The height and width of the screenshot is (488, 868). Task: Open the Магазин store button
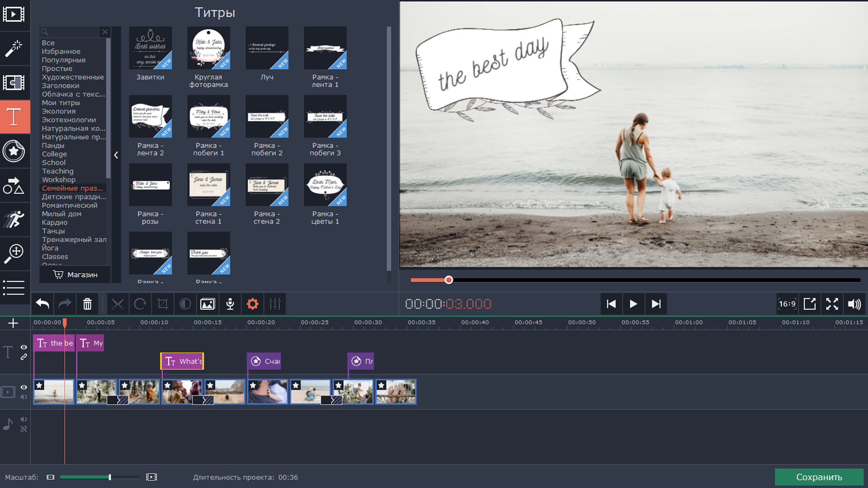pyautogui.click(x=75, y=275)
